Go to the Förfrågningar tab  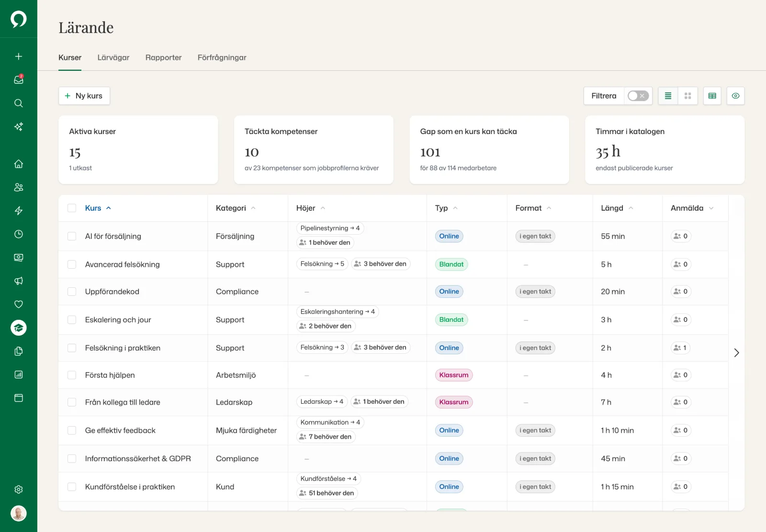click(x=222, y=57)
